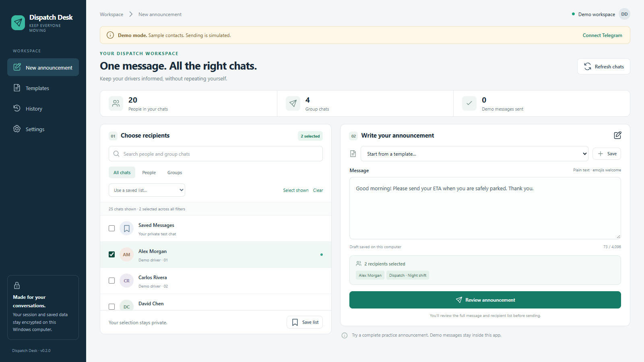The image size is (644, 362).
Task: Click the AM avatar for Alex Morgan
Action: (127, 255)
